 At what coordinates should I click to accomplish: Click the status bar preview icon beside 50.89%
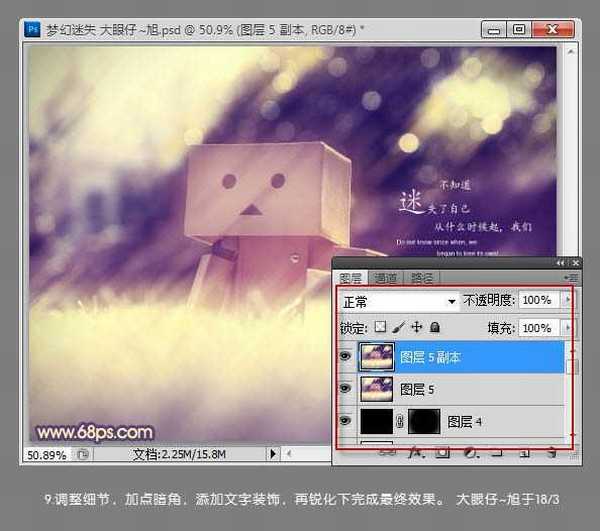click(82, 454)
